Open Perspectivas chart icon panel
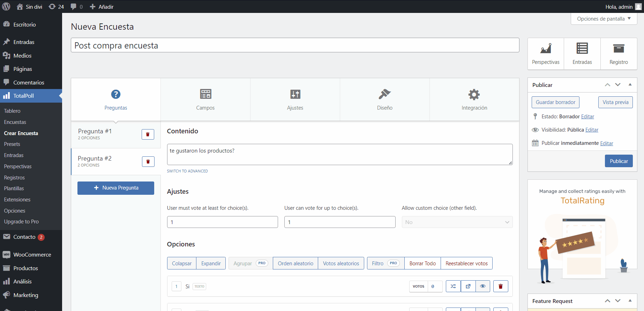Image resolution: width=644 pixels, height=311 pixels. click(x=546, y=54)
